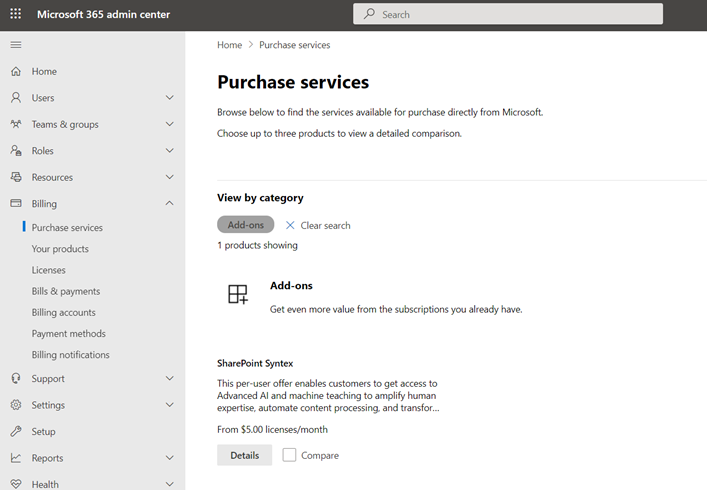Click the 'View by category' heading
Image resolution: width=707 pixels, height=490 pixels.
click(x=260, y=198)
